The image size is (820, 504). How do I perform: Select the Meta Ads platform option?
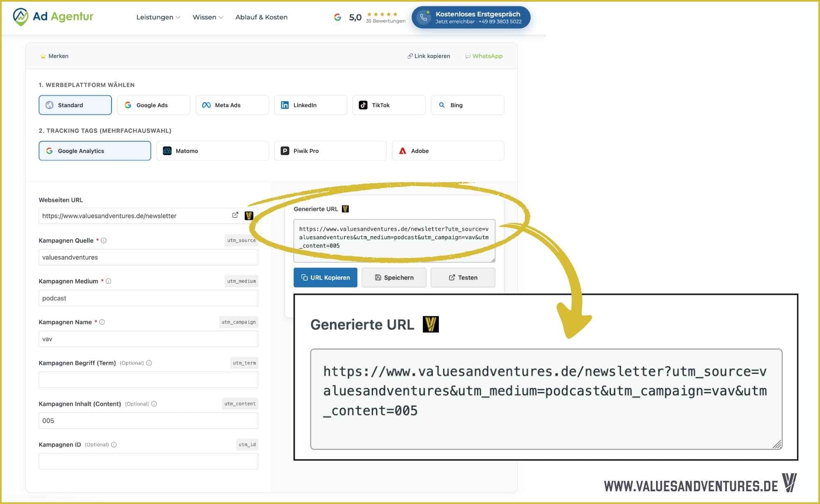[232, 105]
